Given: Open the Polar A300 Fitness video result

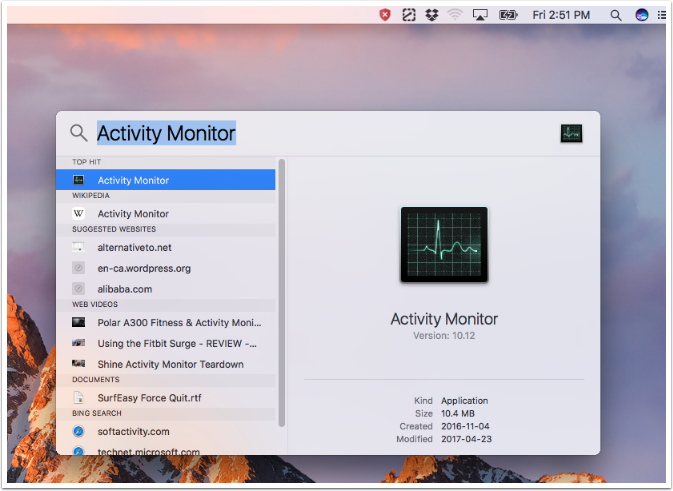Looking at the screenshot, I should pos(166,322).
